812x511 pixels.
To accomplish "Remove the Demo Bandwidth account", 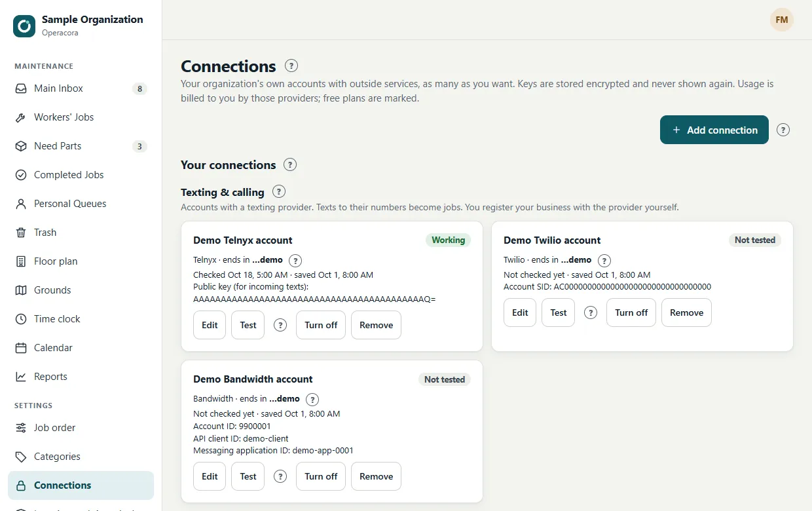I will (x=376, y=476).
